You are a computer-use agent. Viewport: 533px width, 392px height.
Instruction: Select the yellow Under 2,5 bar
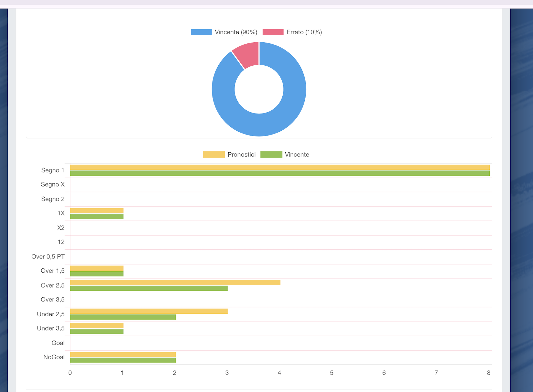click(x=149, y=311)
